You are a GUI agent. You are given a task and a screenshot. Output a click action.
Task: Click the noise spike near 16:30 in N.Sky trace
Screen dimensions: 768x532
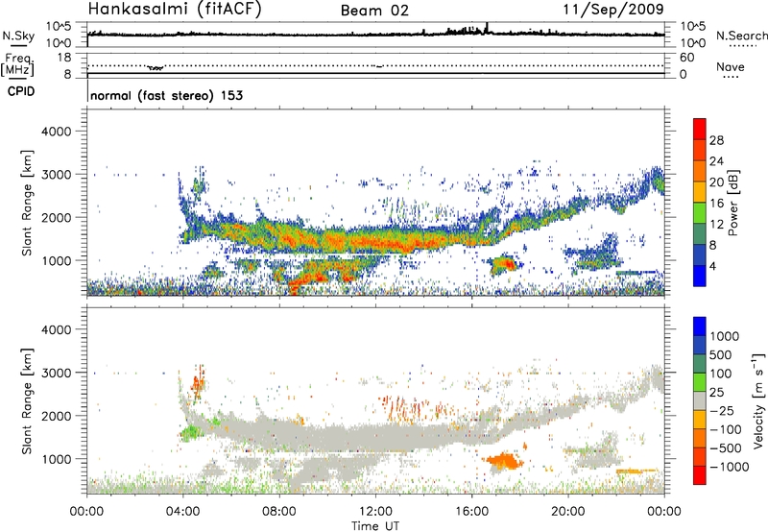click(487, 28)
